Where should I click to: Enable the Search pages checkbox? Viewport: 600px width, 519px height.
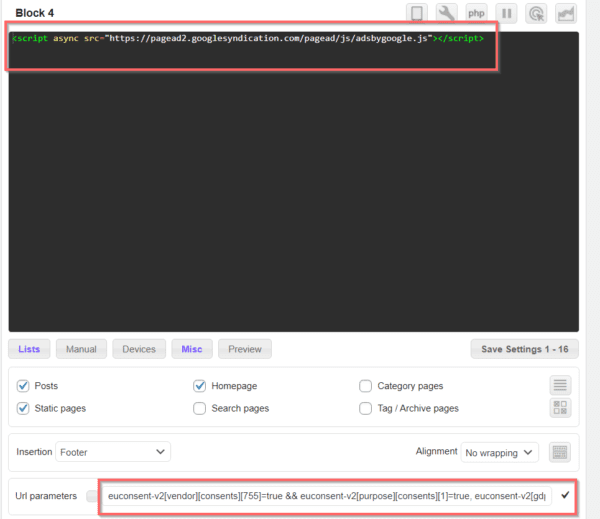199,408
